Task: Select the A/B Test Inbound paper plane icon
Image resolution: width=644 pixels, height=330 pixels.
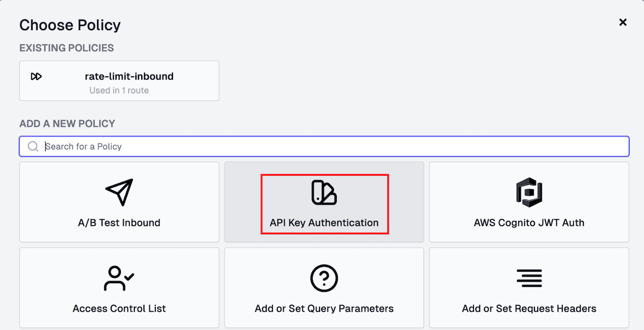Action: tap(119, 191)
